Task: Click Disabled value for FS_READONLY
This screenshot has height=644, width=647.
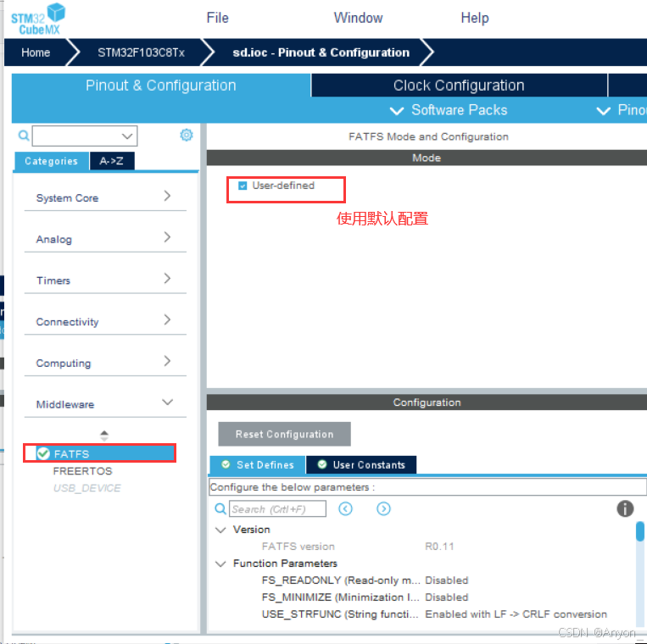Action: (x=447, y=580)
